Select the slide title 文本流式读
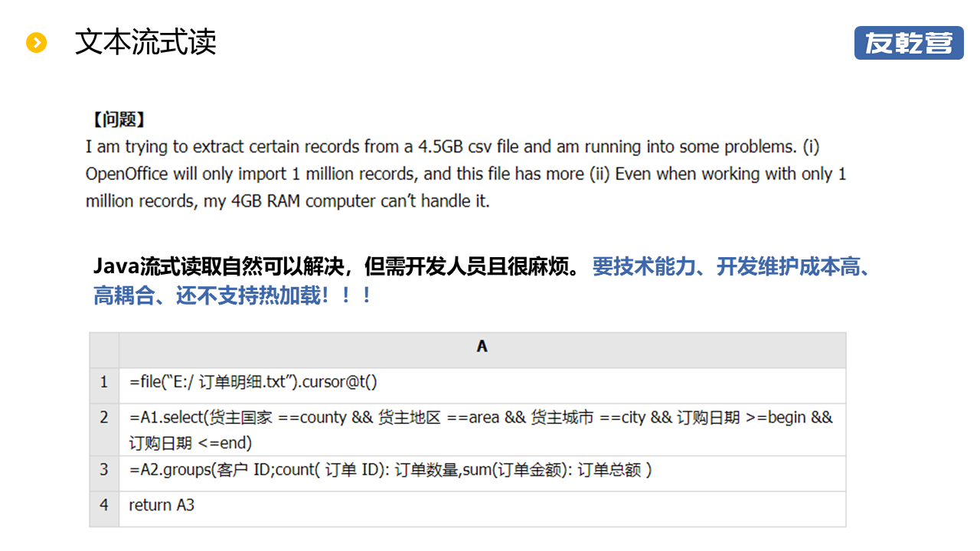The image size is (980, 551). click(x=145, y=42)
